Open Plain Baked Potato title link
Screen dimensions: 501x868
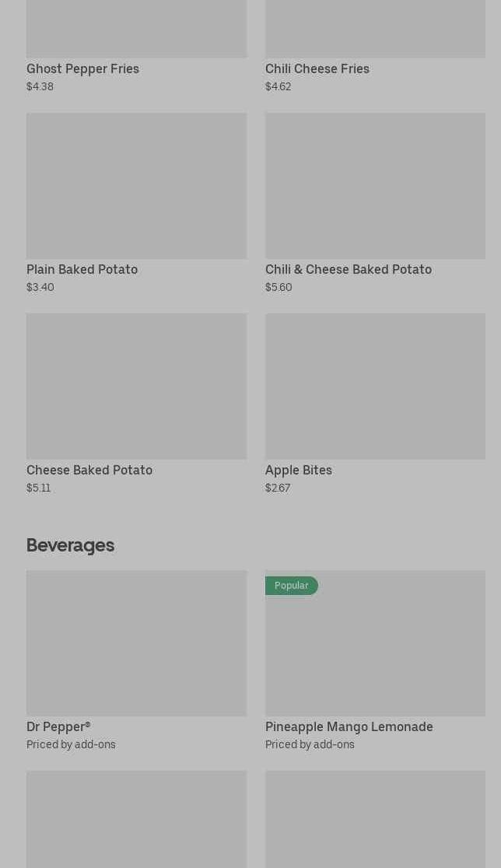click(x=82, y=269)
